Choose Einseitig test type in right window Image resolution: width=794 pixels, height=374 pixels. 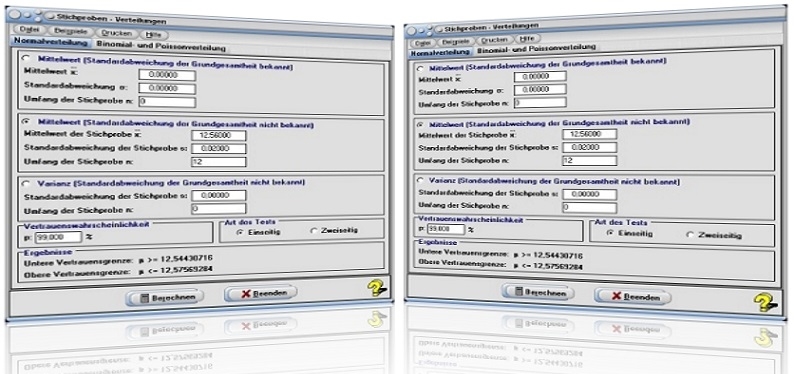point(611,233)
